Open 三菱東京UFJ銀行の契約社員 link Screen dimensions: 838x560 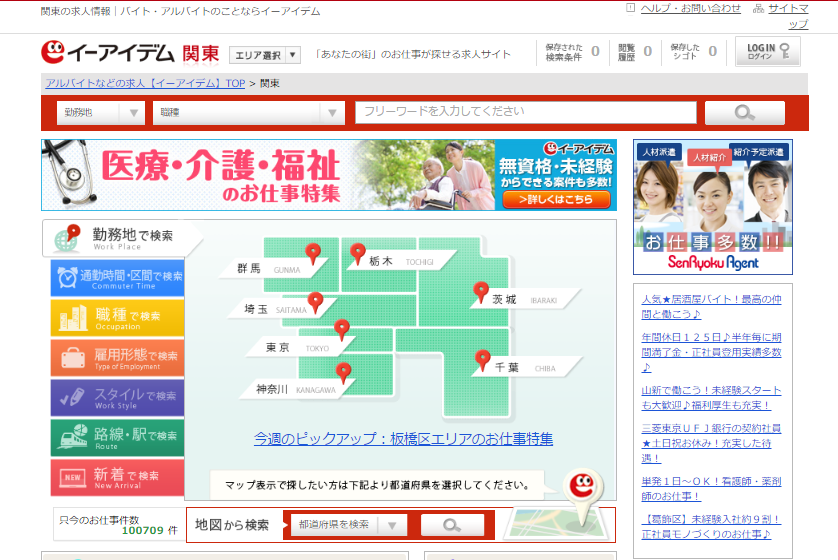coord(711,443)
